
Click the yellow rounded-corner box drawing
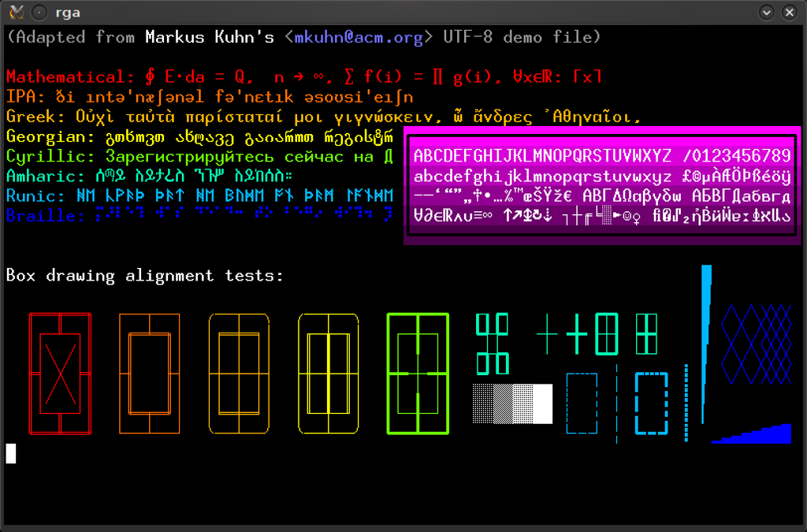click(x=329, y=374)
